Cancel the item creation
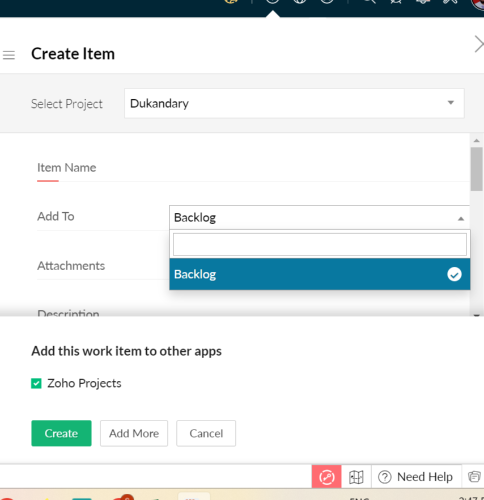Screen dimensions: 484x500 point(206,433)
